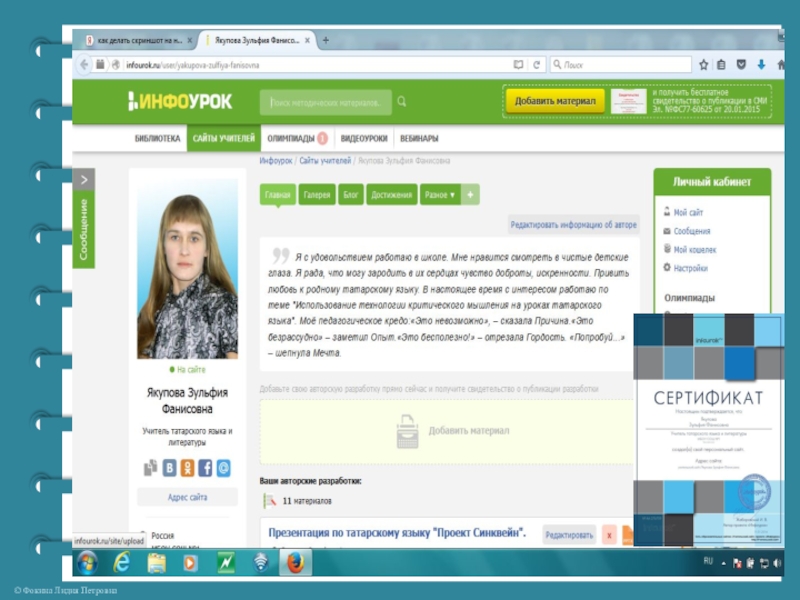Open media player icon in taskbar
The width and height of the screenshot is (800, 600).
pos(190,563)
